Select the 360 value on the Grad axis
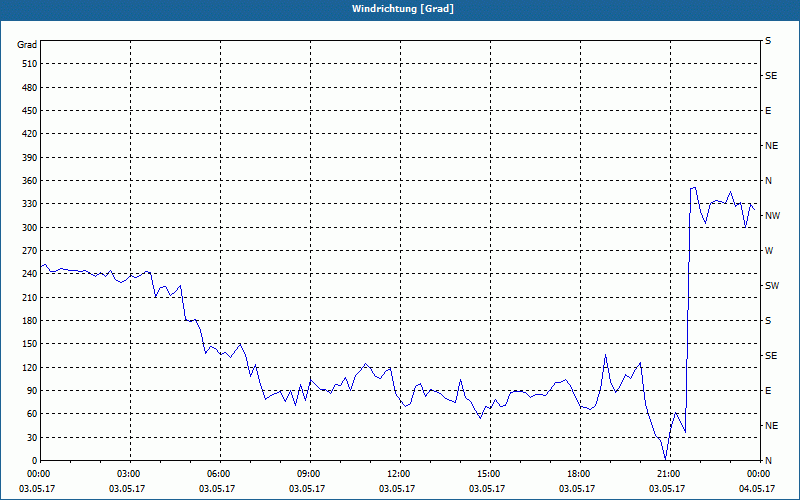The image size is (800, 500). pos(29,181)
